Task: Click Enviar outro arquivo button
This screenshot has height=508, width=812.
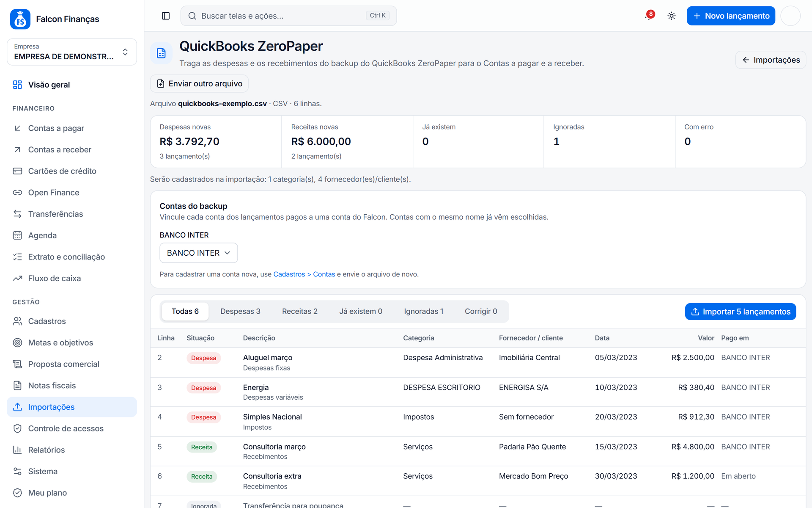Action: click(199, 84)
